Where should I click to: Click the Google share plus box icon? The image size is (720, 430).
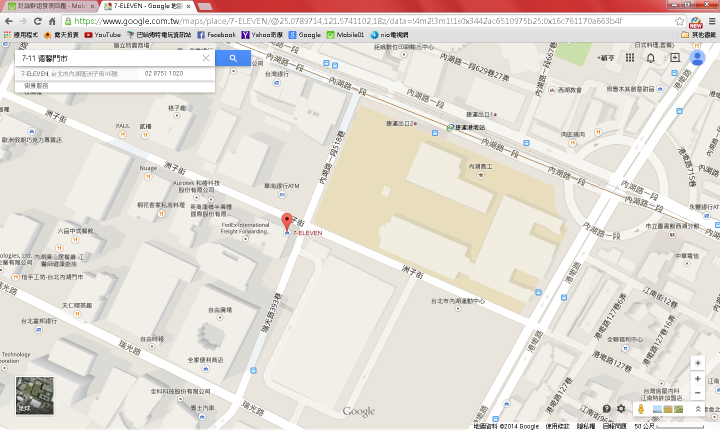coord(675,57)
